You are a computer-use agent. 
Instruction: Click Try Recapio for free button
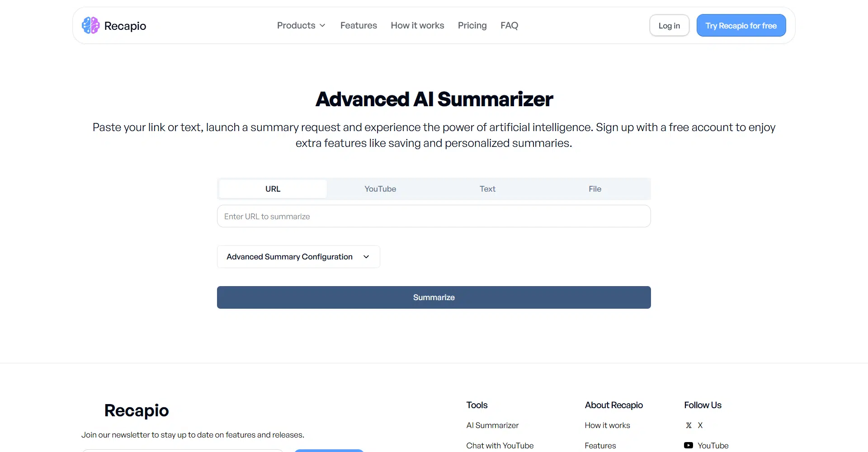coord(741,26)
